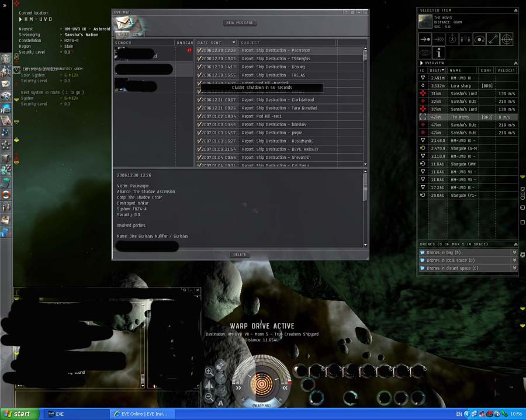Screen dimensions: 526x420
Task: Toggle the Date Sent sort arrow
Action: coord(234,43)
